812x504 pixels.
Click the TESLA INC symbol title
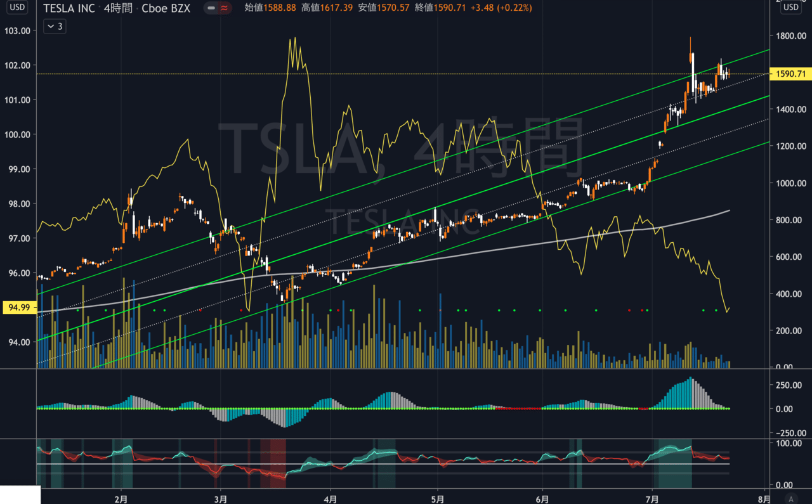click(x=69, y=8)
